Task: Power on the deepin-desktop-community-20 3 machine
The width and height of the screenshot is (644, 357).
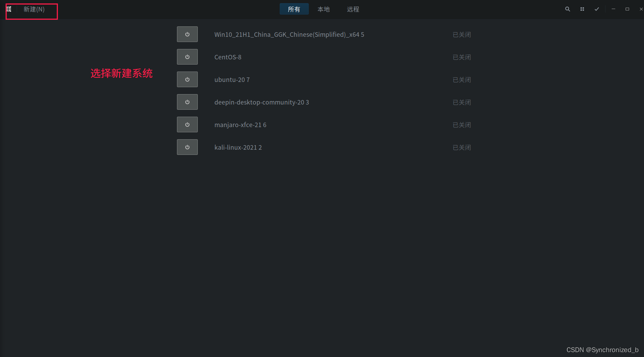Action: (x=187, y=102)
